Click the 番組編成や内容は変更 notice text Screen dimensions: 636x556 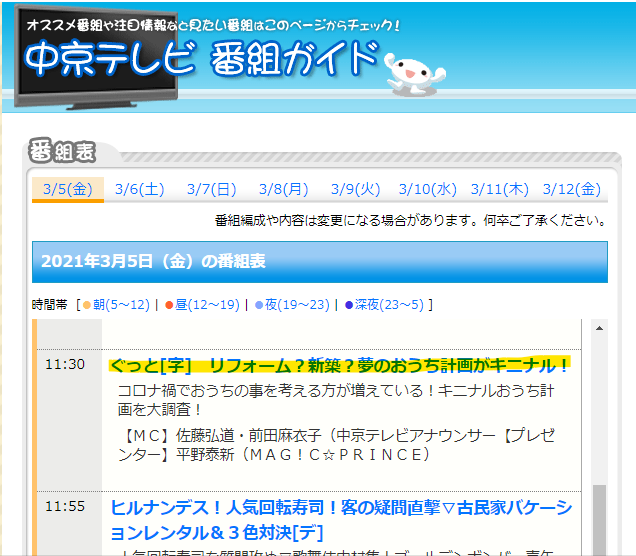[410, 221]
